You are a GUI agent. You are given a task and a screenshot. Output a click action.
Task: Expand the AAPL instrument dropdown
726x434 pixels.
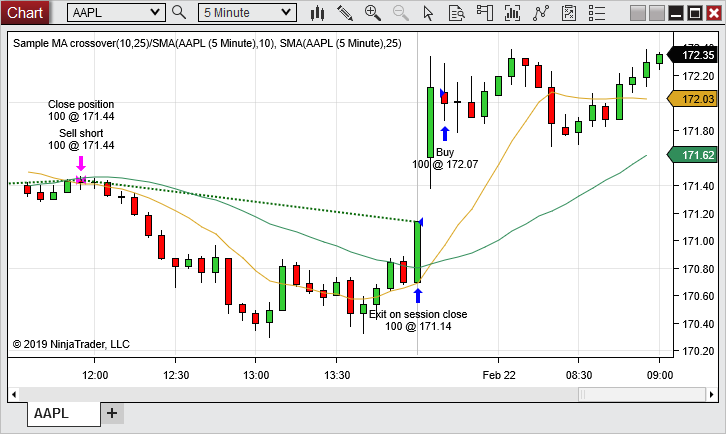(x=154, y=13)
